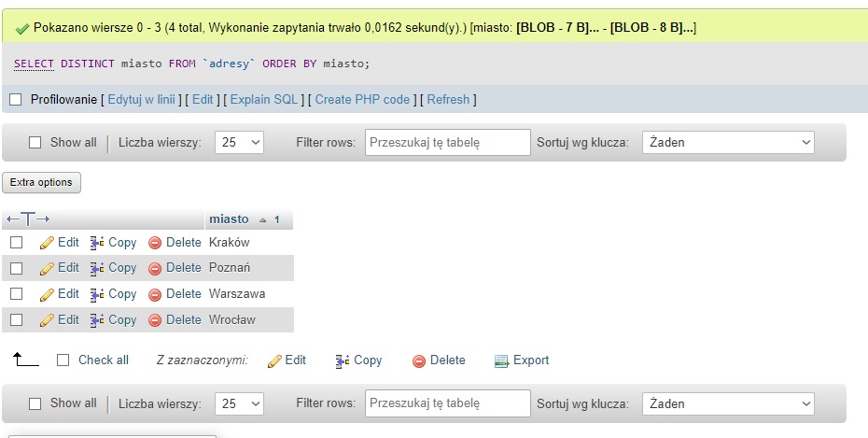The height and width of the screenshot is (438, 868).
Task: Click the red Delete icon for selected rows
Action: tap(419, 360)
